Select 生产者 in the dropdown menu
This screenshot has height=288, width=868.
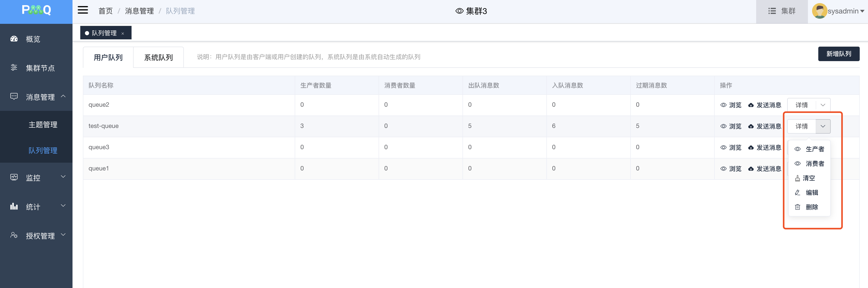[x=814, y=149]
